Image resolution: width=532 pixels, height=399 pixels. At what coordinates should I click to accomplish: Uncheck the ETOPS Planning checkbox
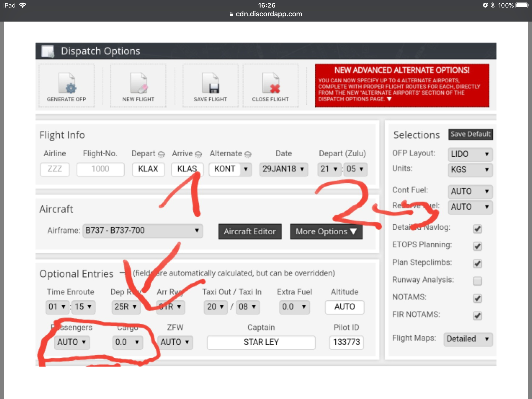click(x=477, y=246)
